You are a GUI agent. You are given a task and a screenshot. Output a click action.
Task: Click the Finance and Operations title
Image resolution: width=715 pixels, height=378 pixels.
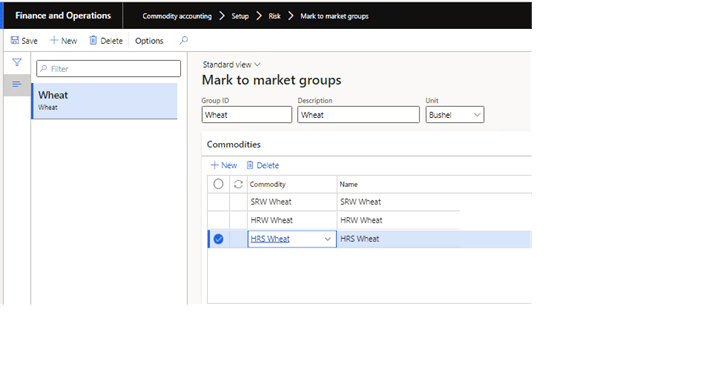tap(63, 16)
